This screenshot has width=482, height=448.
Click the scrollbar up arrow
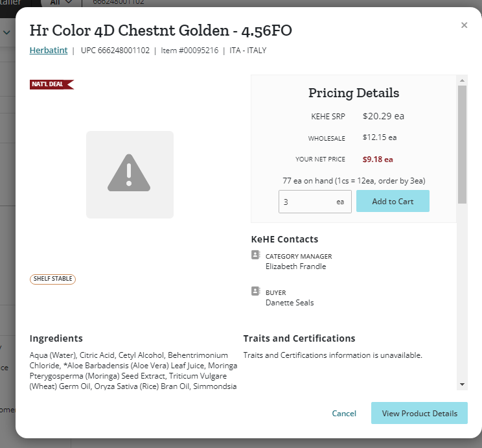tap(462, 80)
